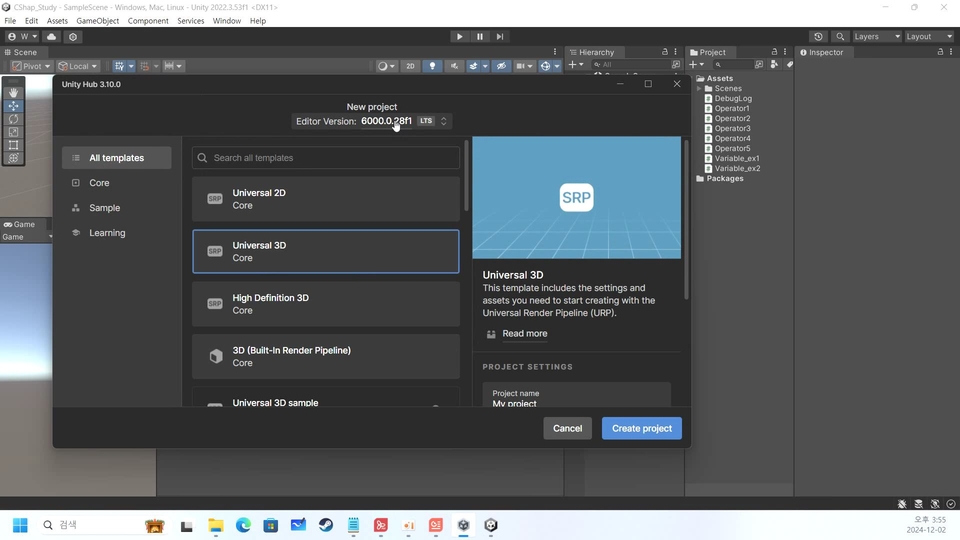This screenshot has width=960, height=540.
Task: Open Project panel create plus dropdown
Action: [x=697, y=65]
